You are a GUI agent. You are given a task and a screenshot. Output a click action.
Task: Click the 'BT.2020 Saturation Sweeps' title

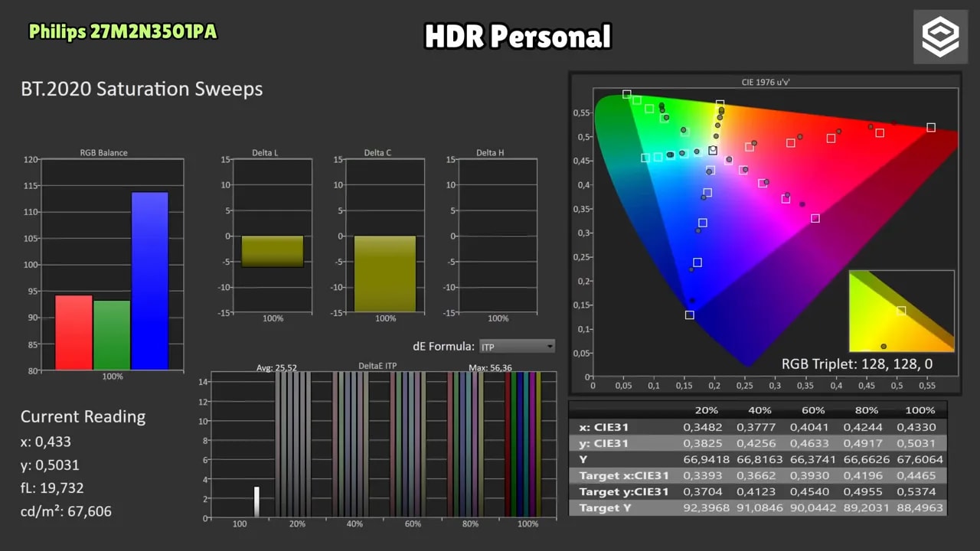[x=142, y=89]
